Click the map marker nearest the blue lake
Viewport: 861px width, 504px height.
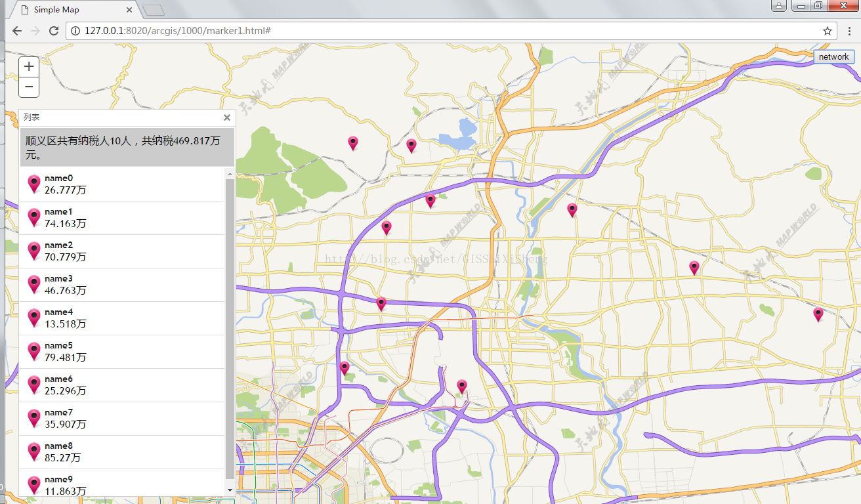(x=411, y=146)
